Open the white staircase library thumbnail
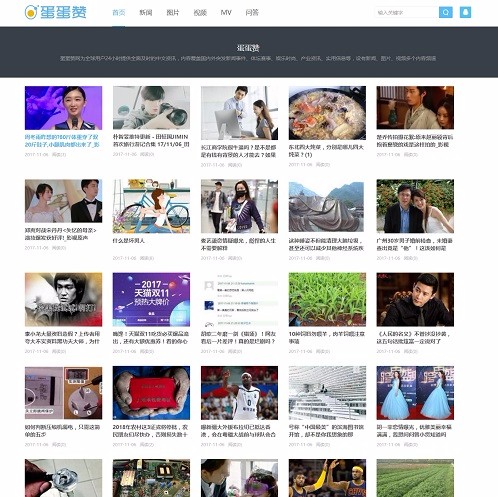498x497 pixels. (x=327, y=393)
